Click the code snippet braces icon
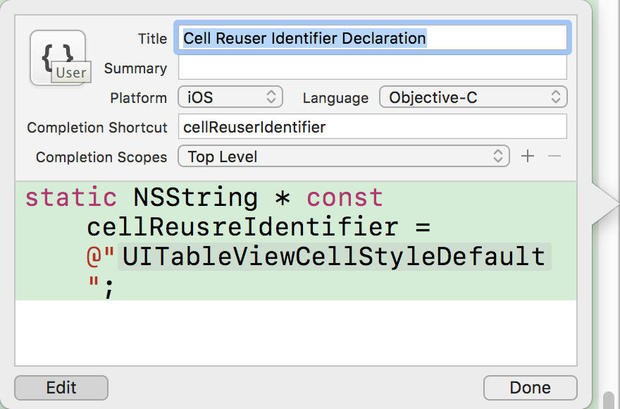This screenshot has height=409, width=620. [x=57, y=59]
